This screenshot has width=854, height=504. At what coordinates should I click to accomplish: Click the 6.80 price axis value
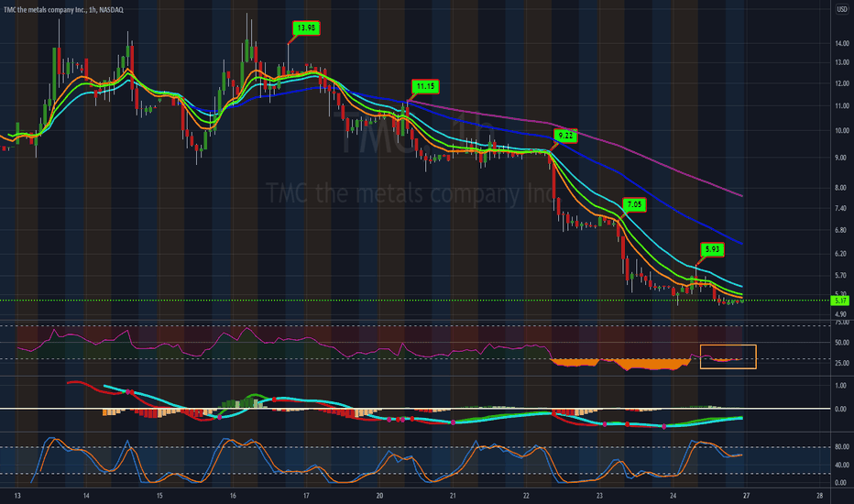pyautogui.click(x=841, y=231)
